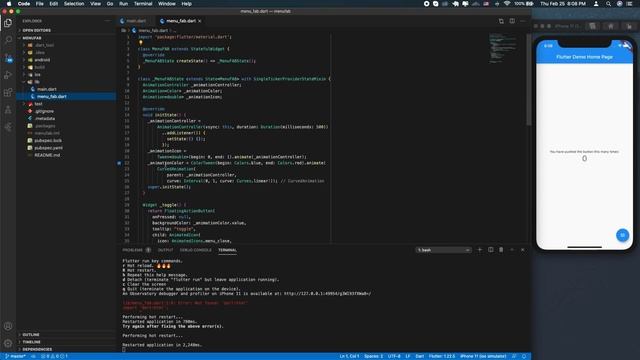Expand the ios folder
This screenshot has width=640, height=360.
point(37,75)
